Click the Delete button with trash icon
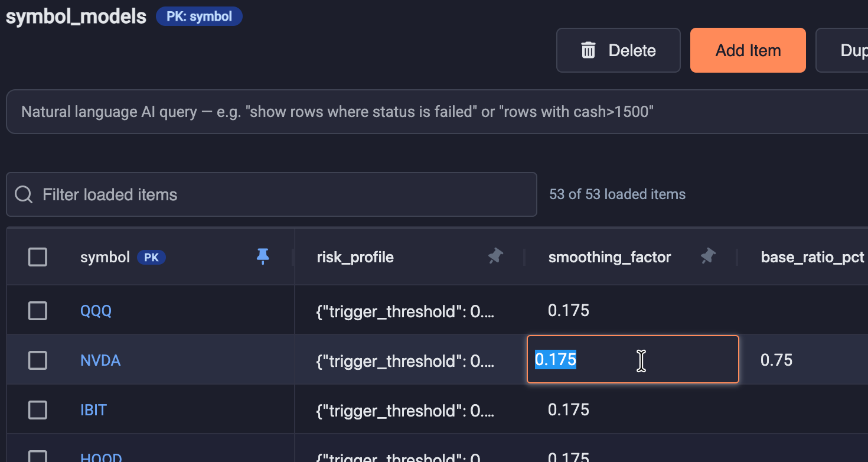 (618, 50)
